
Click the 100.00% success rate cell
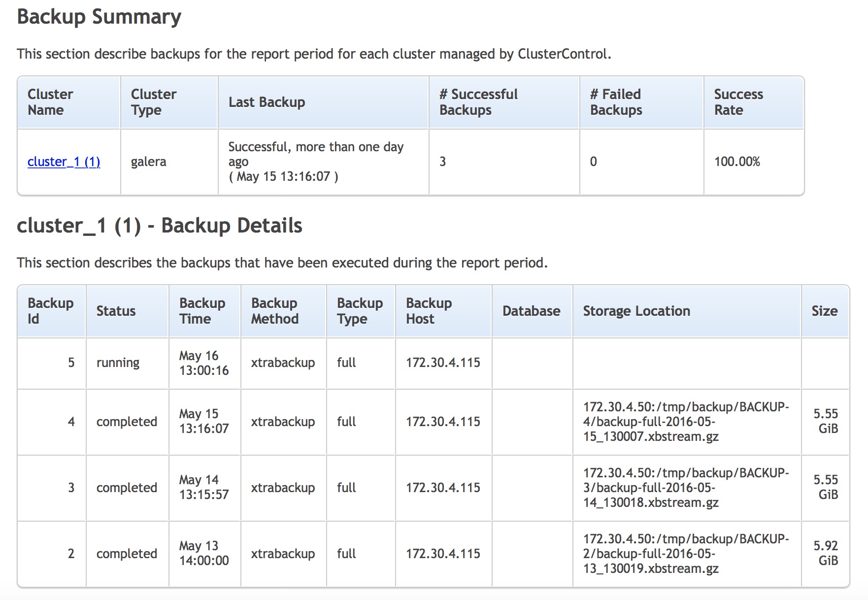[x=737, y=162]
